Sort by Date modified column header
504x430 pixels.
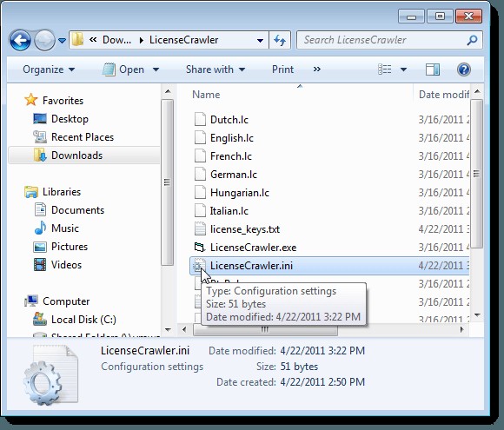[x=443, y=95]
